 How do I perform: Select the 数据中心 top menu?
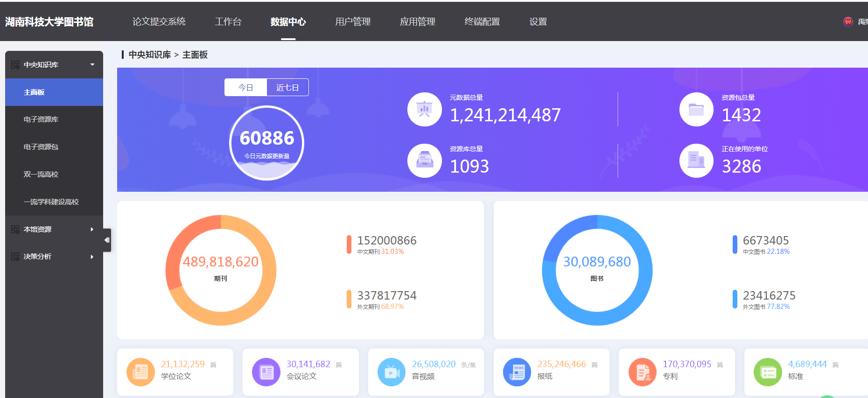point(288,21)
